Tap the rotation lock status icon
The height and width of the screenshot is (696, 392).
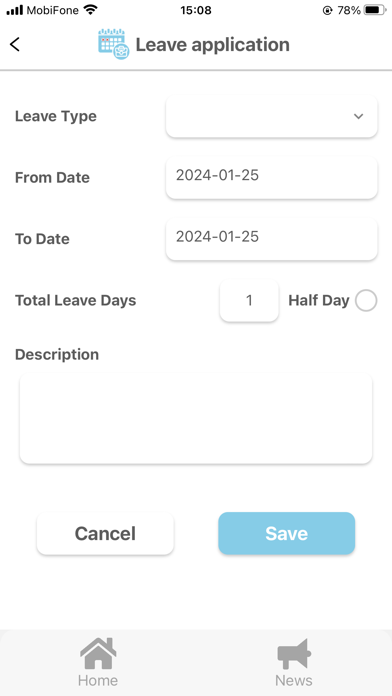(x=327, y=10)
